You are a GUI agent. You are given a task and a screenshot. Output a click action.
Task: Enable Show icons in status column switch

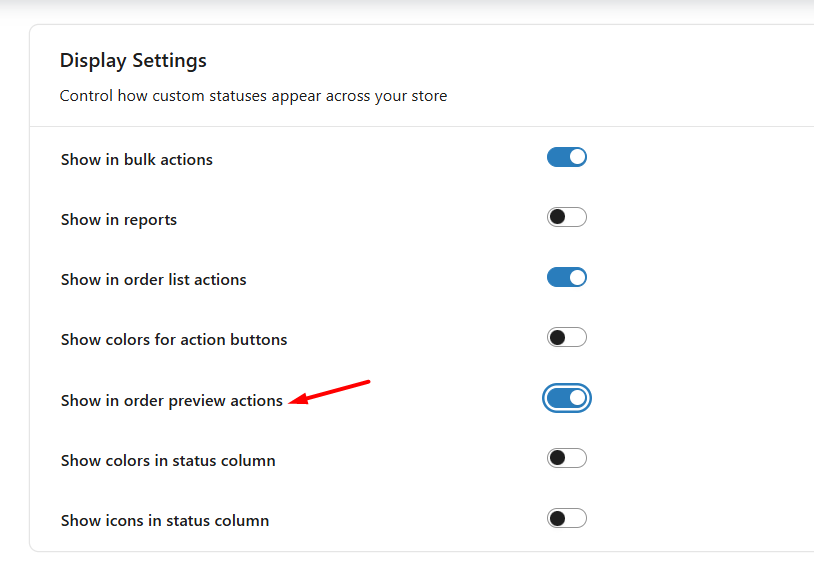coord(566,518)
